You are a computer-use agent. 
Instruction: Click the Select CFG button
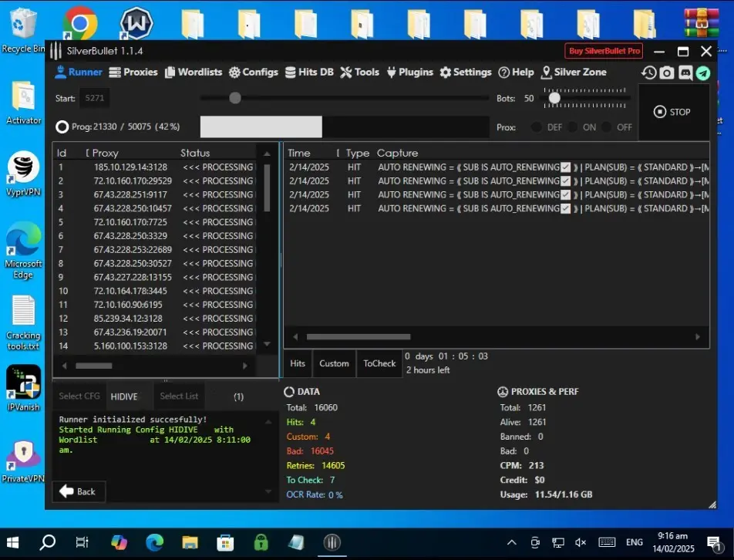click(79, 396)
